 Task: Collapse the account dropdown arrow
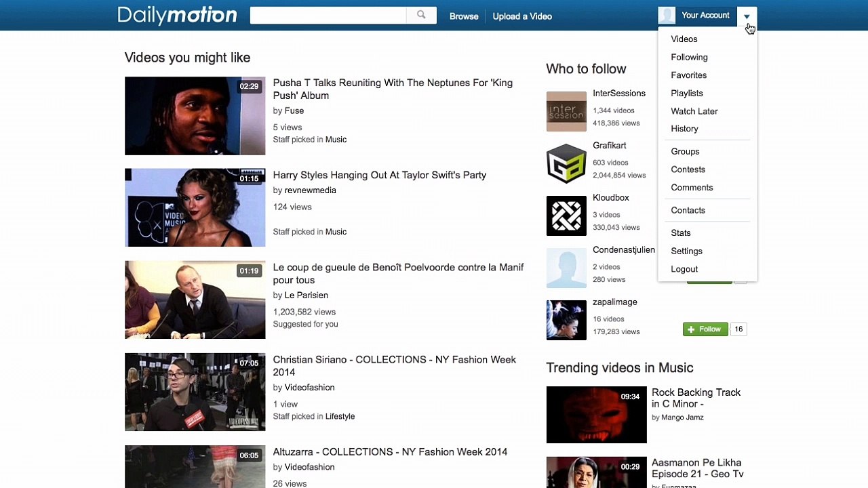(747, 16)
